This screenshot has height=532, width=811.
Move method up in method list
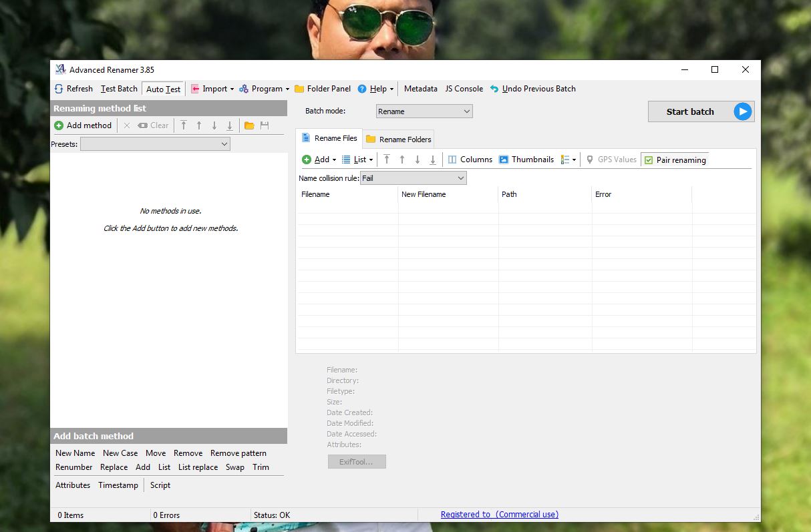[x=199, y=125]
